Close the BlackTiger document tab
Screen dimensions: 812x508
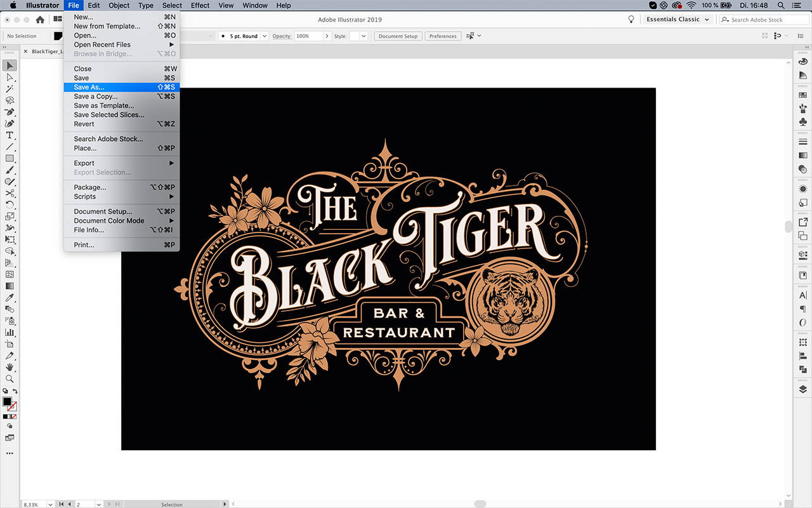[x=25, y=51]
